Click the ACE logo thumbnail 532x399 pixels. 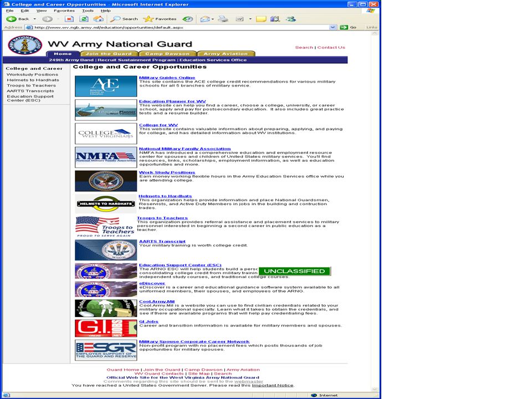(106, 86)
